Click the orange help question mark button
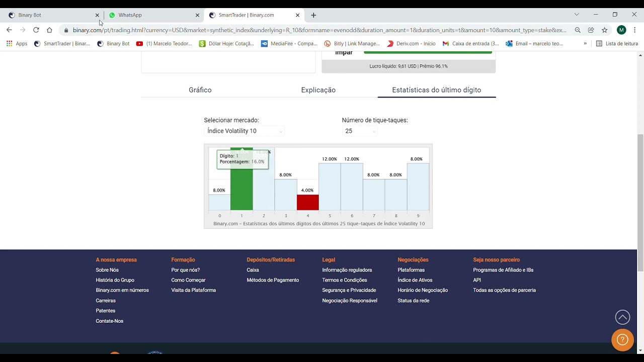Screen dimensions: 644x362 (622, 340)
